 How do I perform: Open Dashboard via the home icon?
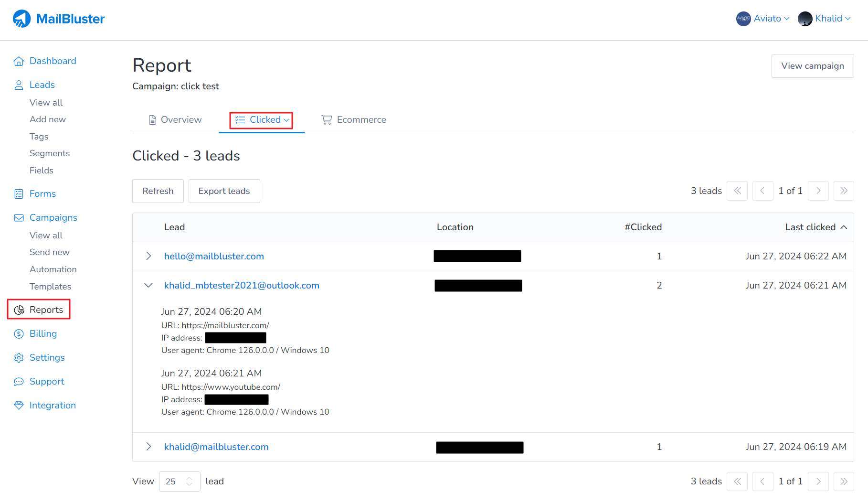point(19,61)
